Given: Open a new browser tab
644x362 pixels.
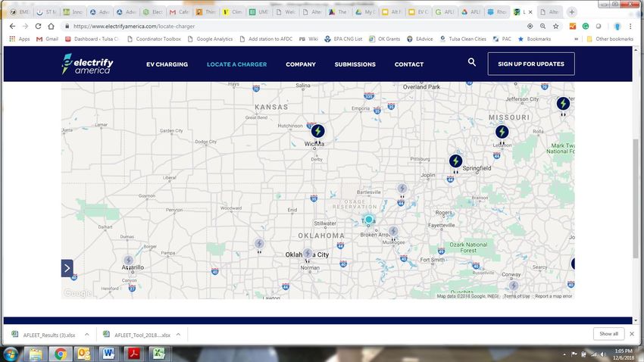Looking at the screenshot, I should pyautogui.click(x=571, y=12).
